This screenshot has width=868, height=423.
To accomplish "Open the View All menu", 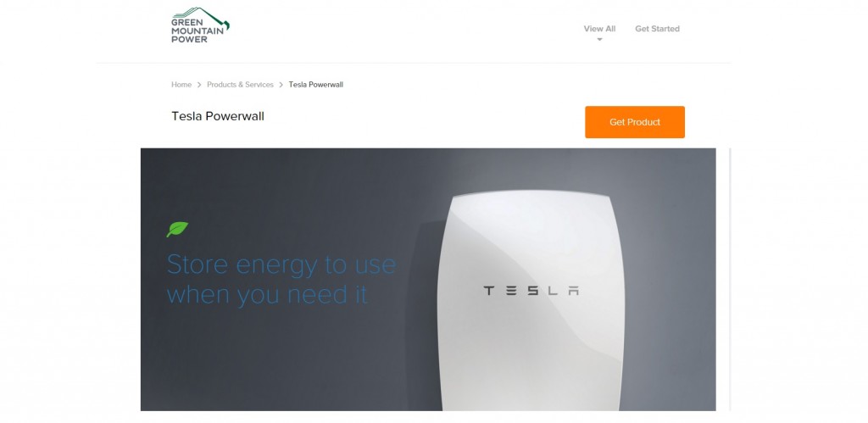I will pyautogui.click(x=599, y=29).
